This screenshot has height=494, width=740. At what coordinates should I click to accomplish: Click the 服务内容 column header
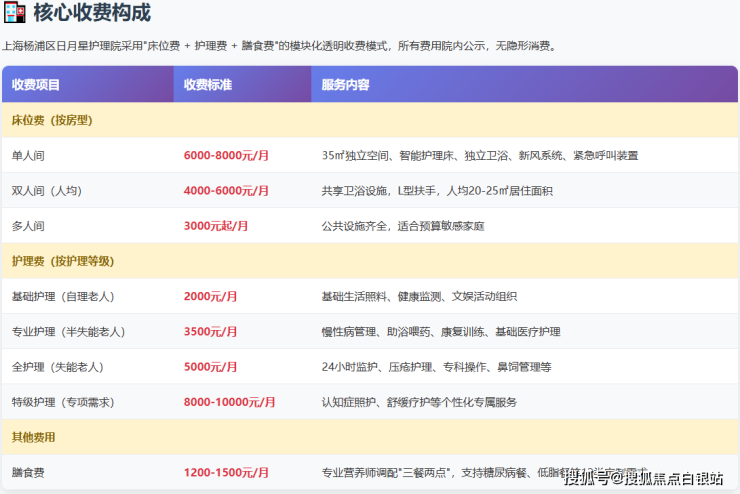(345, 85)
